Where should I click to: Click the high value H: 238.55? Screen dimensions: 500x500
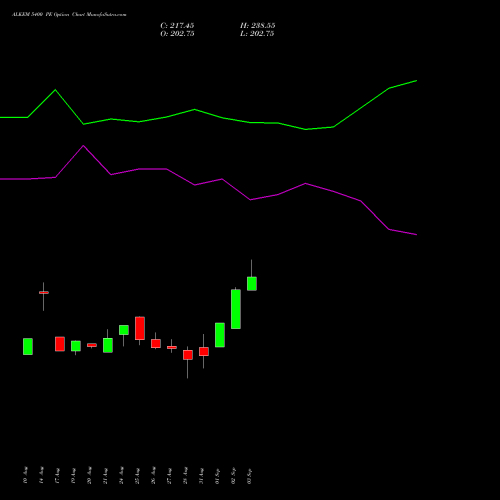pos(257,25)
